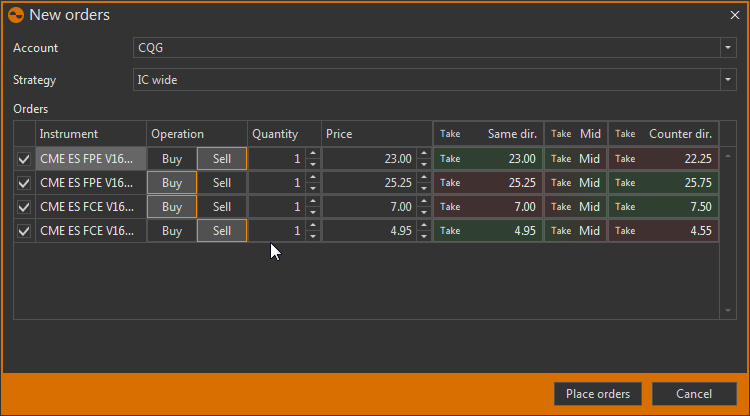Open the Account dropdown showing CQG
The height and width of the screenshot is (416, 750).
click(727, 48)
